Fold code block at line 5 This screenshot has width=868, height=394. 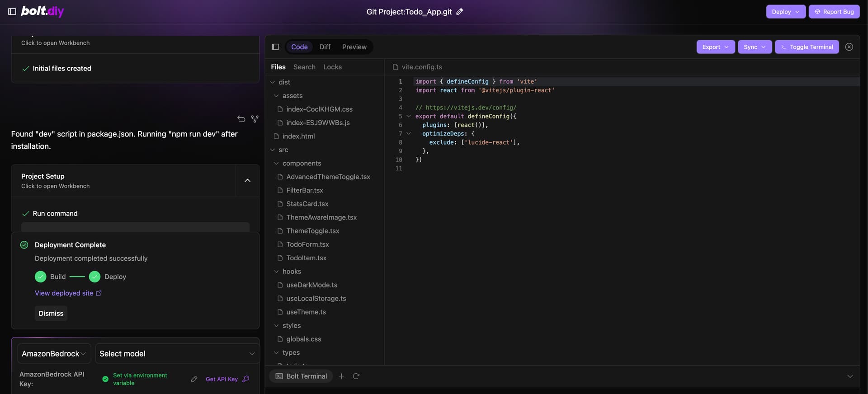pos(409,116)
